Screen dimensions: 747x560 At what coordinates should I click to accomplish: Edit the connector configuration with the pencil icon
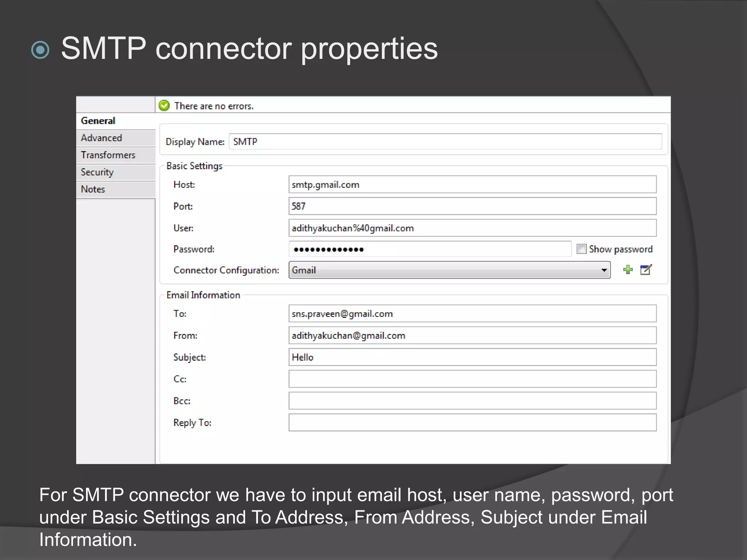tap(646, 270)
